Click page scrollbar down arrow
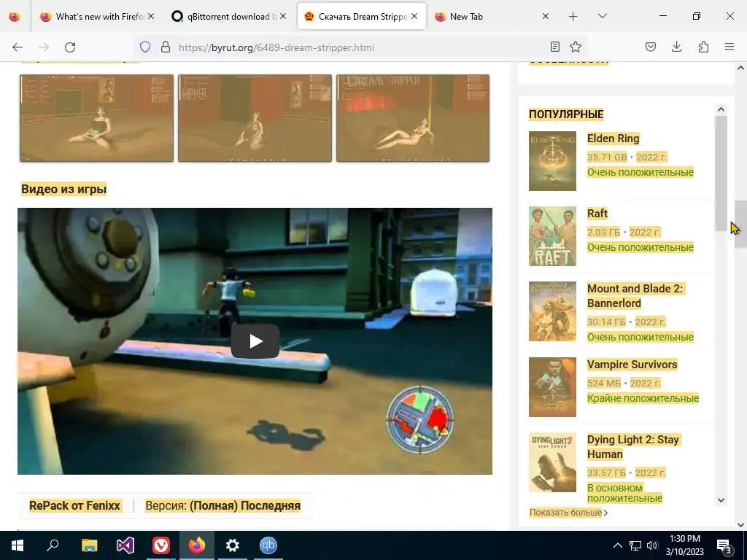The height and width of the screenshot is (560, 747). pyautogui.click(x=740, y=525)
